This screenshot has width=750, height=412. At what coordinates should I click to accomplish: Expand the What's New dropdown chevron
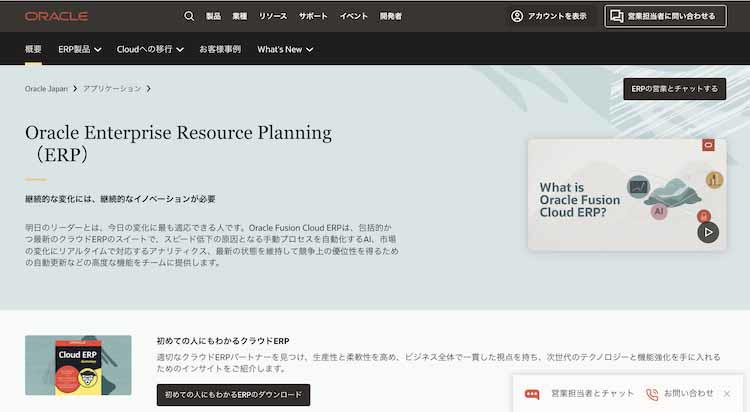(309, 50)
